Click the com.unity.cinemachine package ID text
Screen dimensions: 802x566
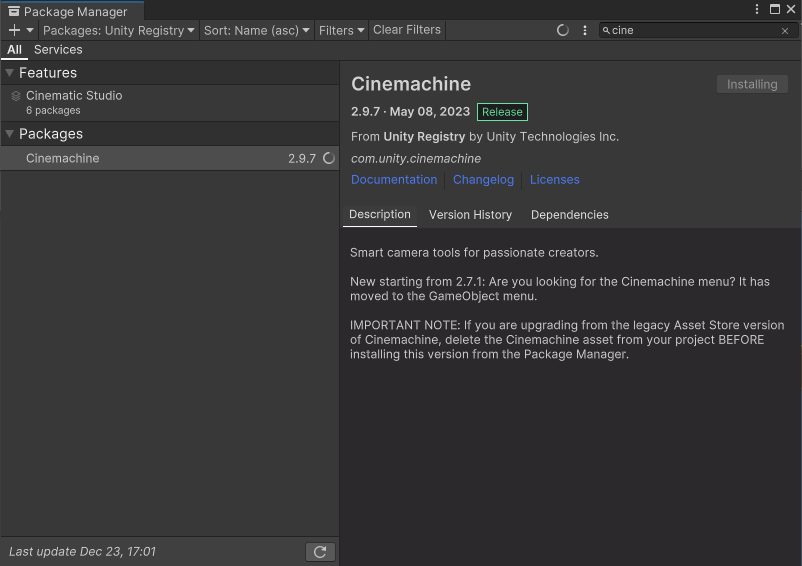[416, 159]
